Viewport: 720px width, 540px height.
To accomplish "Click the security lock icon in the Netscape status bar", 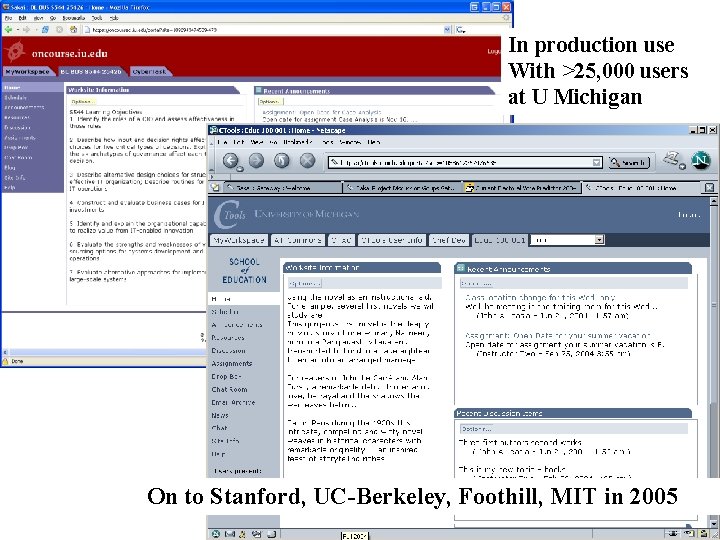I will (x=703, y=534).
